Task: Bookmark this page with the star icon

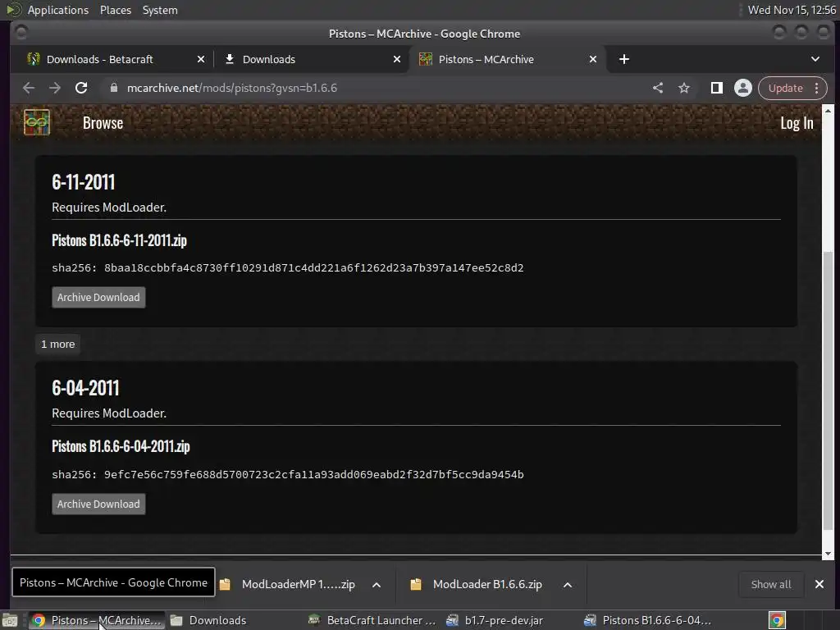Action: 684,88
